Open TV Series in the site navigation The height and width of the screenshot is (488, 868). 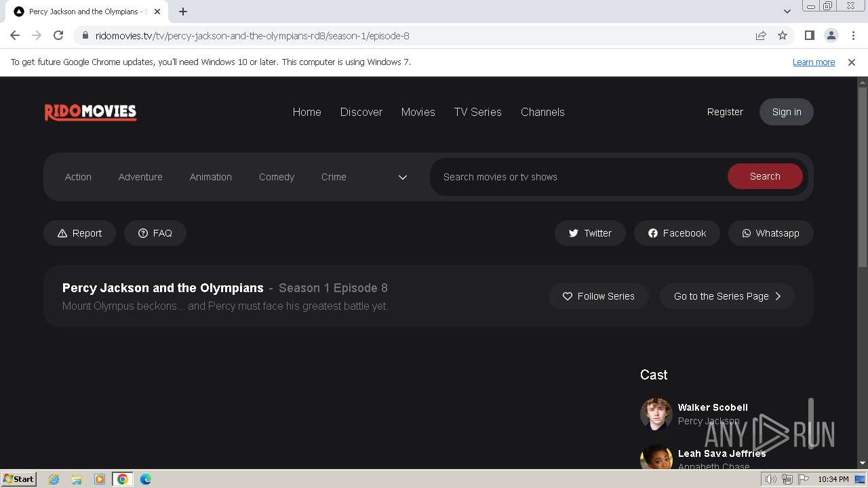coord(477,112)
